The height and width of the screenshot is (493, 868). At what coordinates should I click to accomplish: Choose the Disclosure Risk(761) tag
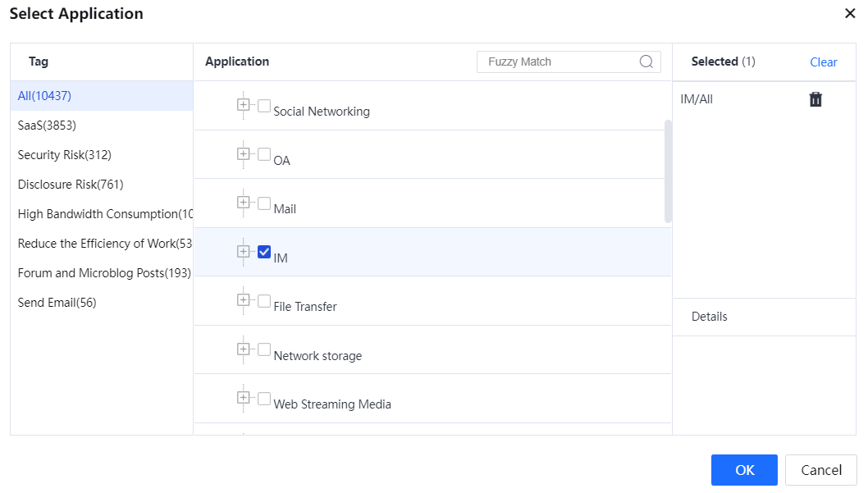coord(71,185)
